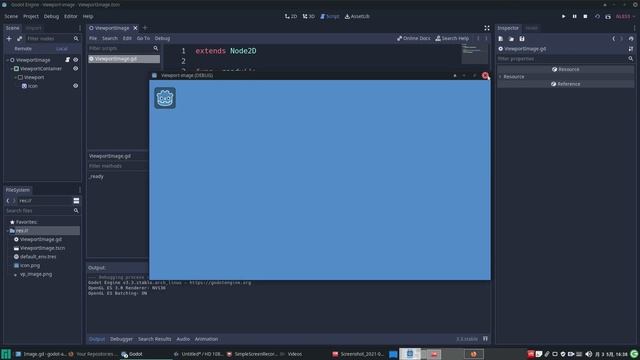
Task: Open the script attached to ViewportImage node
Action: point(67,60)
